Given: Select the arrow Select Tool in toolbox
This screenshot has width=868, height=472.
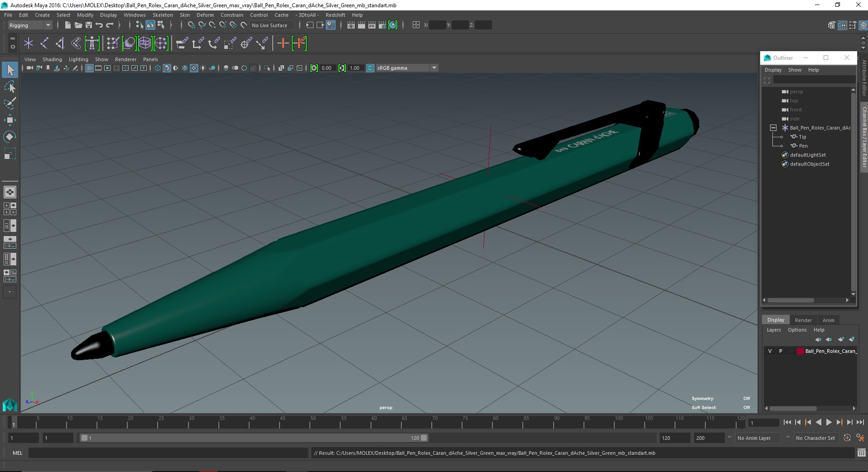Looking at the screenshot, I should [10, 70].
